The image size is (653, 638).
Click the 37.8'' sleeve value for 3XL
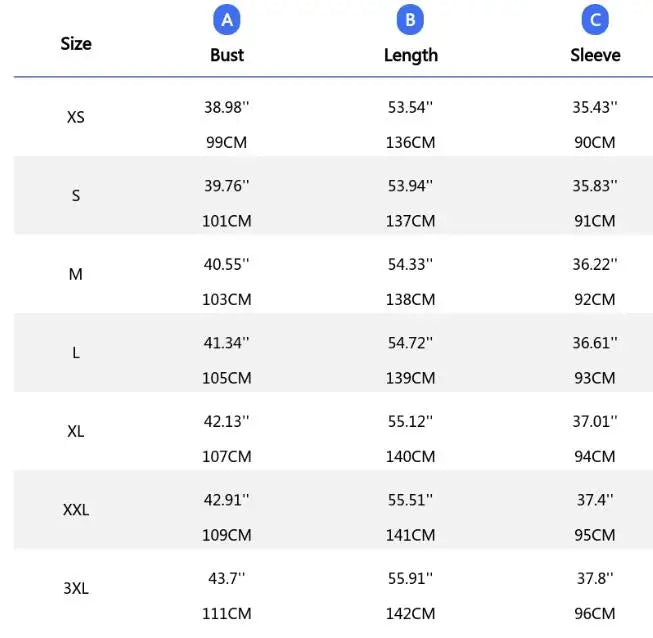tap(595, 578)
